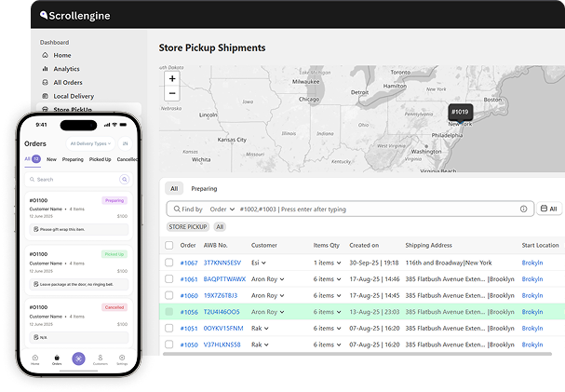The height and width of the screenshot is (392, 565).
Task: Click the search magnifier beside Find by
Action: 177,209
